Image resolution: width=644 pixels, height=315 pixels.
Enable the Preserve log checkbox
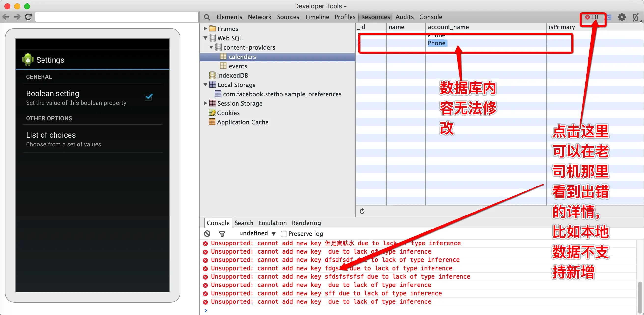283,233
